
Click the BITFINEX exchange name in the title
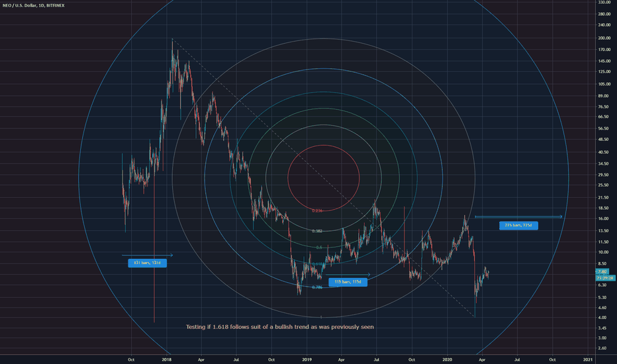coord(56,5)
